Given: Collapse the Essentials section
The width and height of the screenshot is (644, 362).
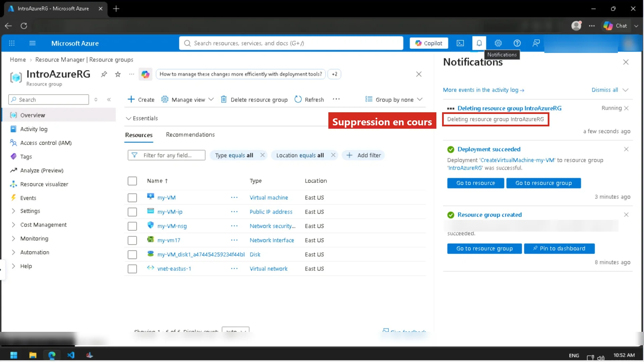Looking at the screenshot, I should [x=142, y=118].
